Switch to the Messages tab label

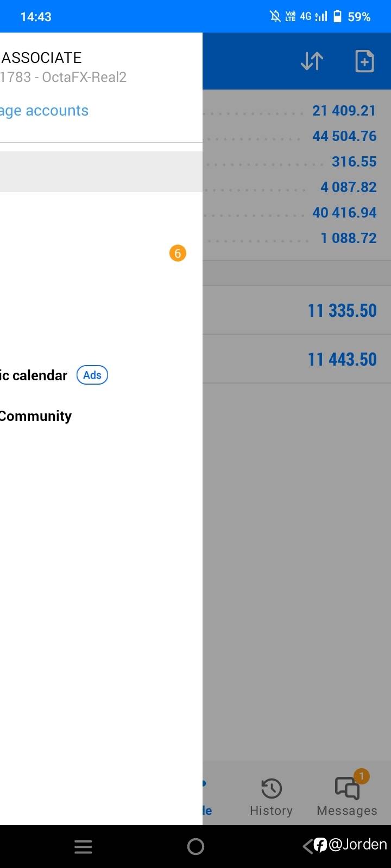[347, 810]
